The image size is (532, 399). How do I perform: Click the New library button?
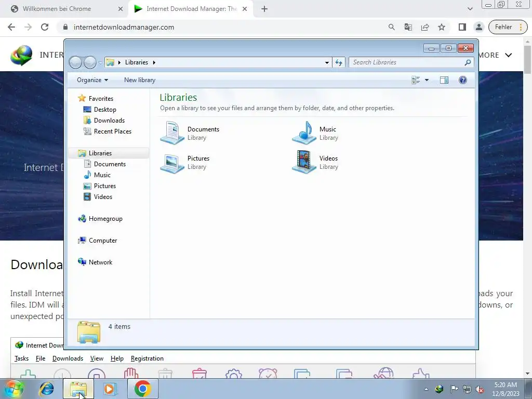coord(139,80)
